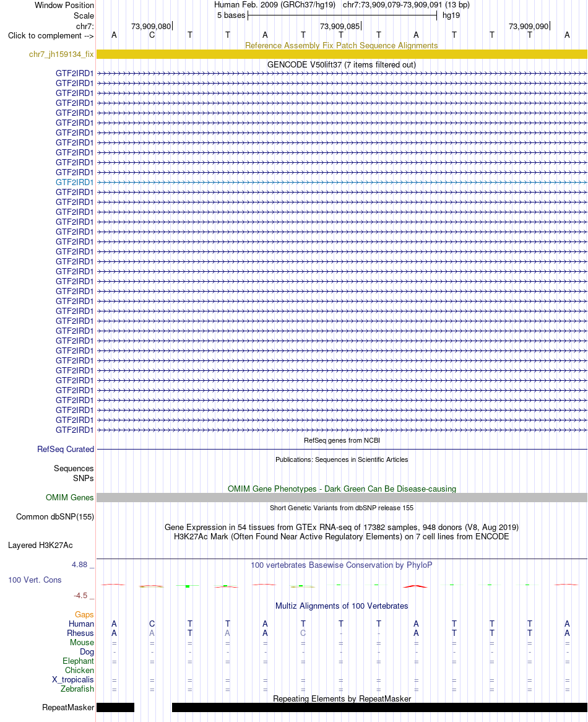Open 'Multiz Alignments of 100 Vertebrates' title
Screen dimensions: 588x722
click(x=342, y=606)
